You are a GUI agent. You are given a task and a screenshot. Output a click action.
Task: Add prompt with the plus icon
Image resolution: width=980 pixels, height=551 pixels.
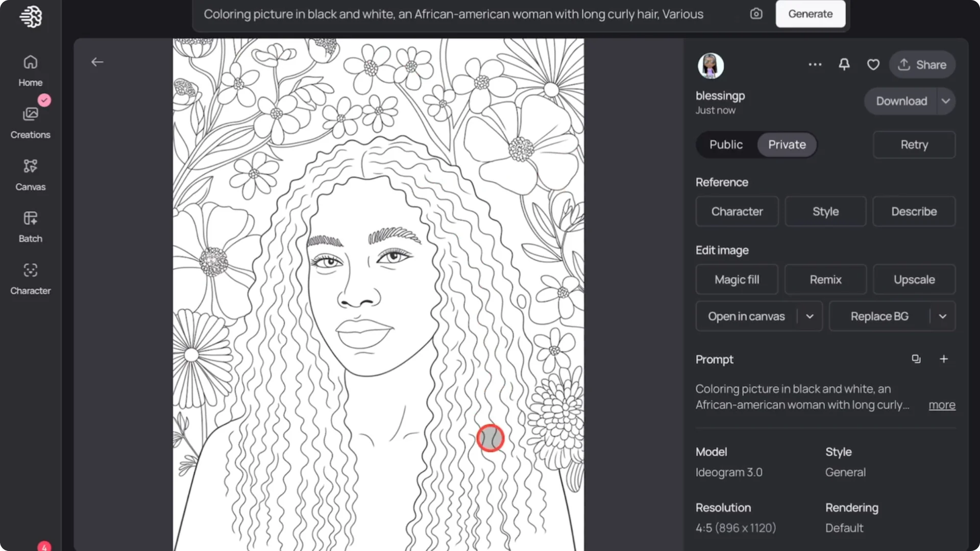(944, 359)
